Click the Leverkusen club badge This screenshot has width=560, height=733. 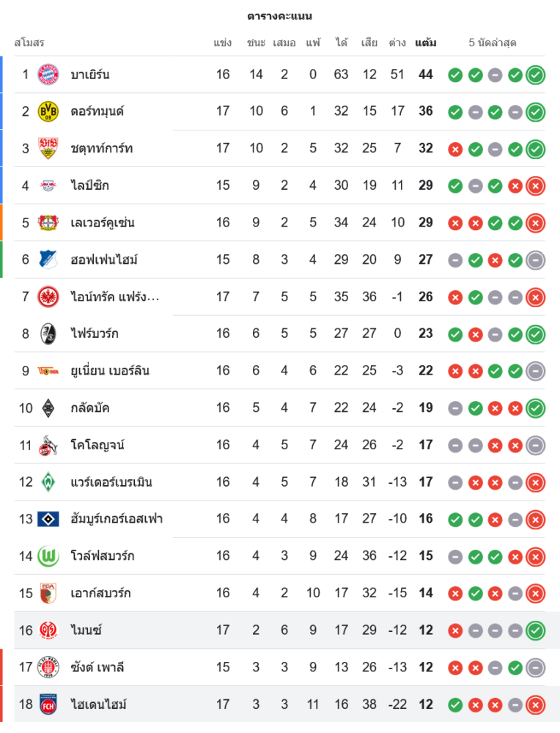(48, 223)
